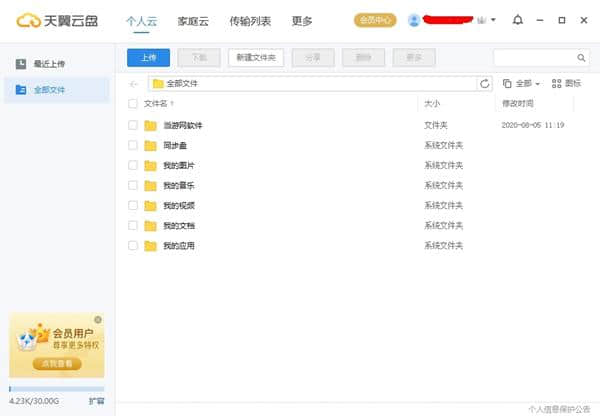The width and height of the screenshot is (600, 416).
Task: Expand the 全部 file type filter dropdown
Action: point(522,84)
